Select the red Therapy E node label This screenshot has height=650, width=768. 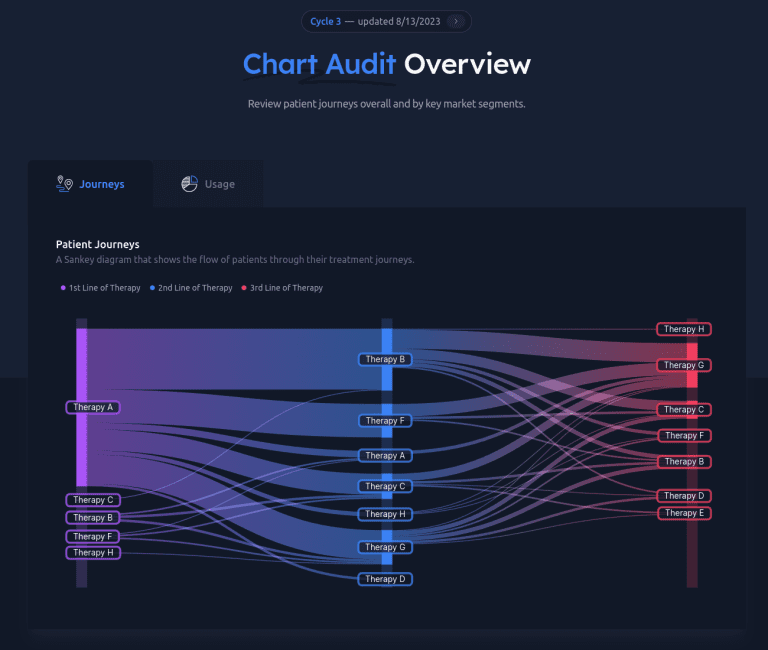click(x=684, y=513)
